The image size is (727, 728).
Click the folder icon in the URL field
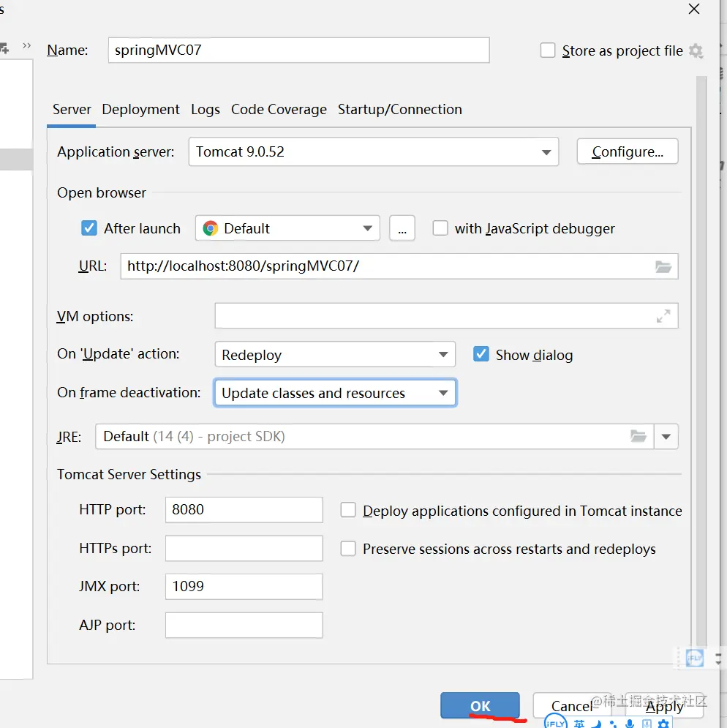click(x=663, y=266)
